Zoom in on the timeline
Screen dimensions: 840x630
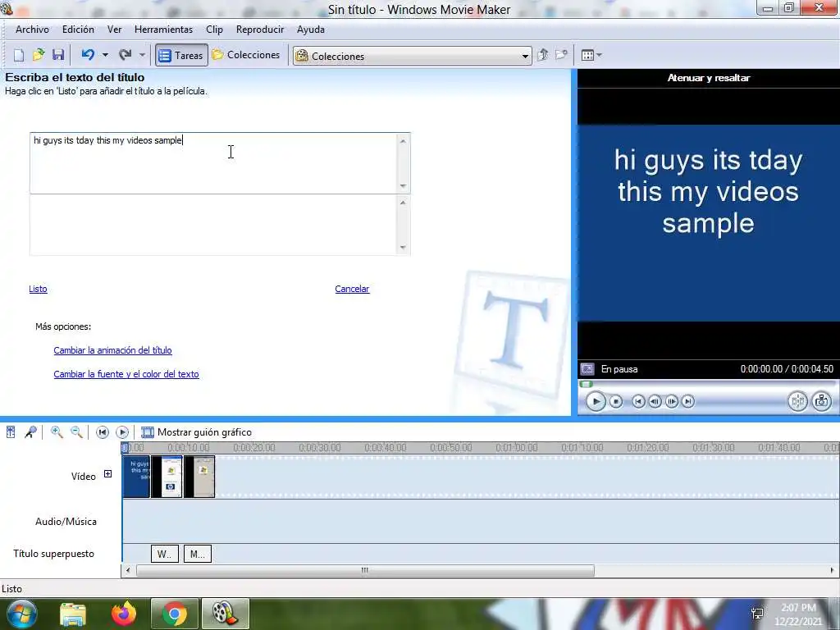(57, 432)
